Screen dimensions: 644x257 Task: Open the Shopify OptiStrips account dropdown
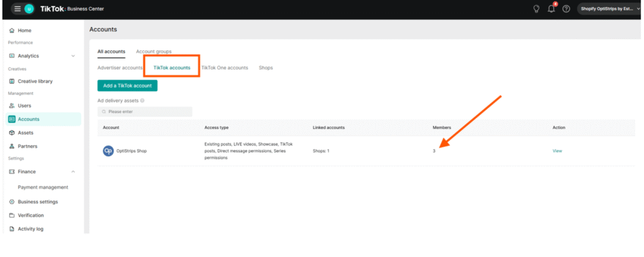(608, 9)
